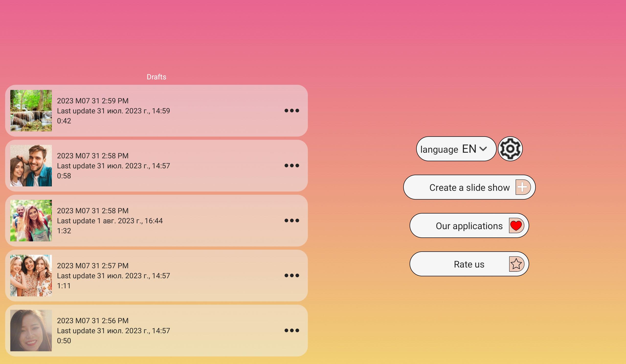This screenshot has height=364, width=626.
Task: Expand the language EN dropdown
Action: point(456,149)
